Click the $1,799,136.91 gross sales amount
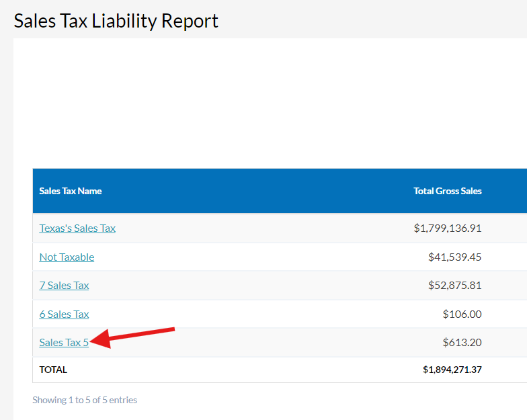 [448, 228]
